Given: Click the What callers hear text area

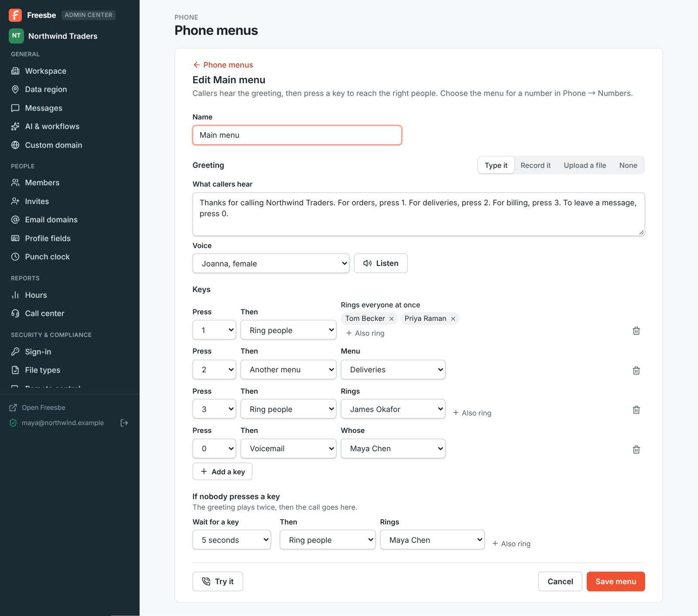Looking at the screenshot, I should [418, 214].
